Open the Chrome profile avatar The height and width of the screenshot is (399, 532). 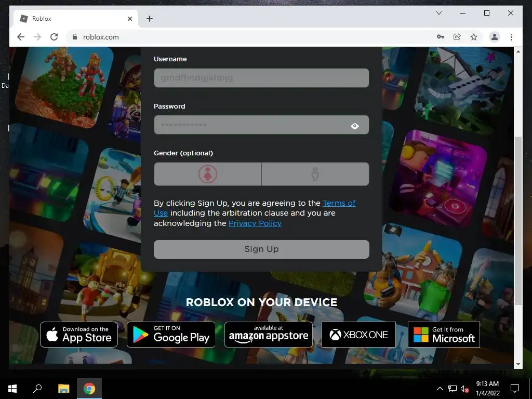point(495,37)
